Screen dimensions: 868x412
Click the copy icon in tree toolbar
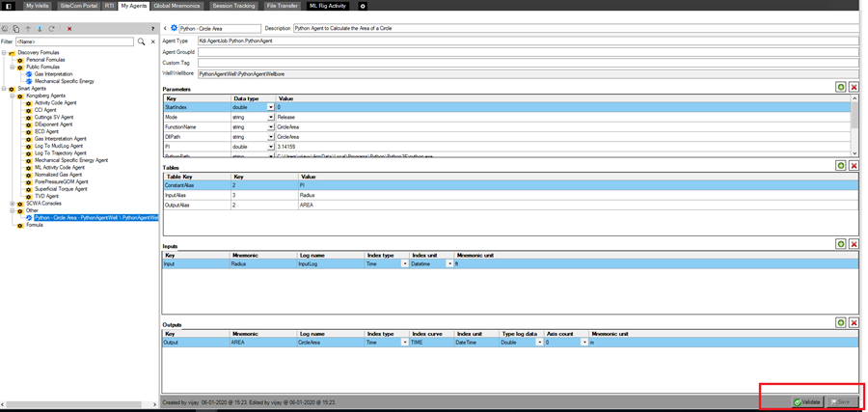pyautogui.click(x=16, y=29)
